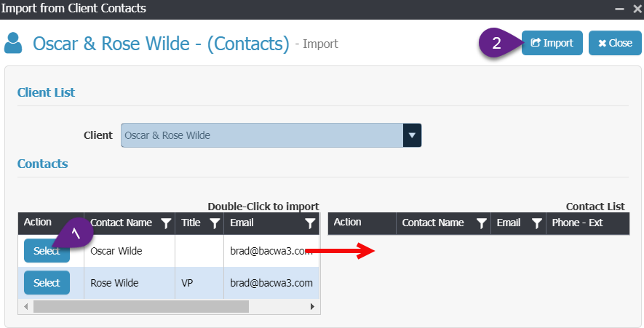The image size is (644, 328).
Task: Click Action column header in Contact List
Action: [362, 223]
